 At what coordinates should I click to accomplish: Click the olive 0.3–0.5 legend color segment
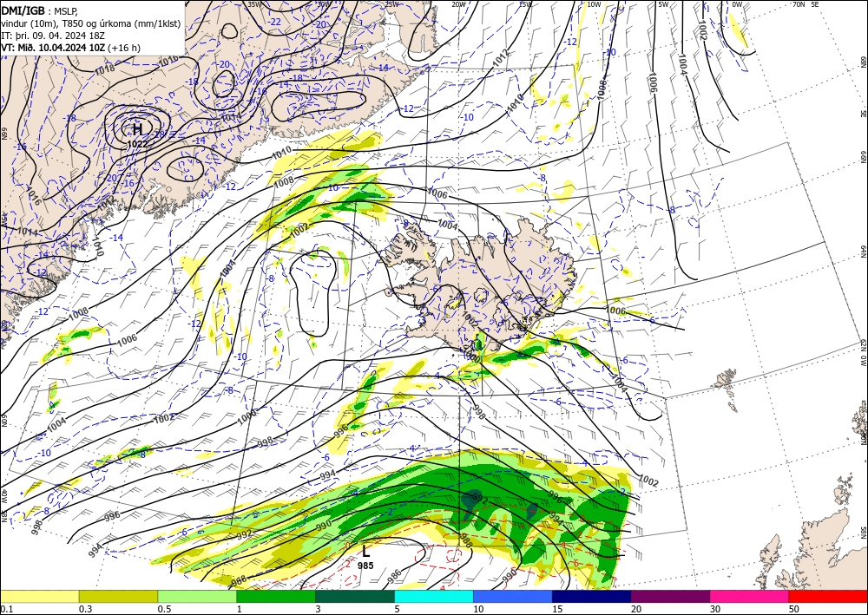(x=118, y=596)
